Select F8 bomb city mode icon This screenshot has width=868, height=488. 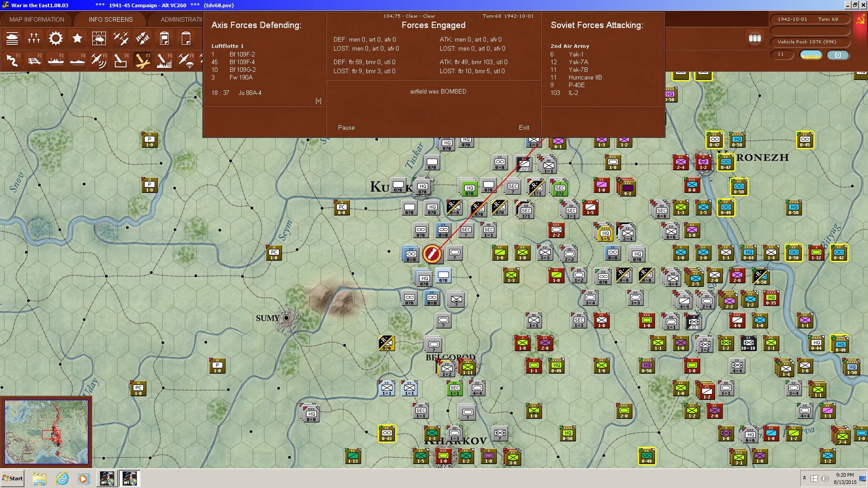coord(164,60)
